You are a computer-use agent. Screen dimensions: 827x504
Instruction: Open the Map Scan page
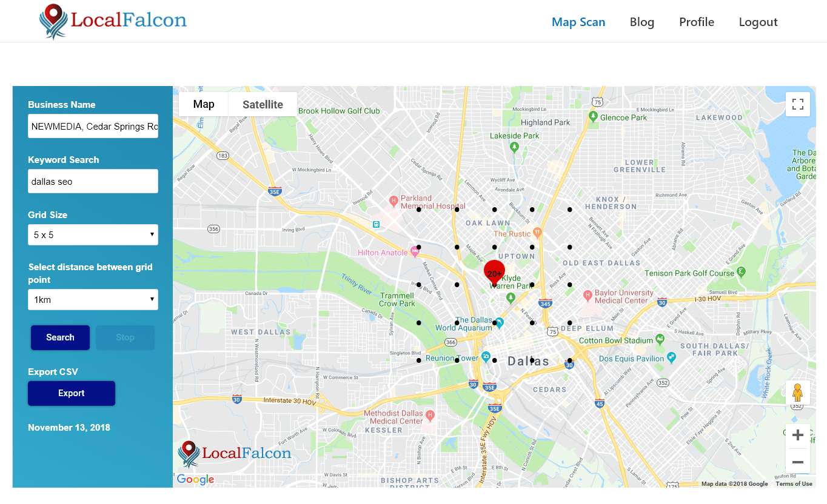(578, 22)
